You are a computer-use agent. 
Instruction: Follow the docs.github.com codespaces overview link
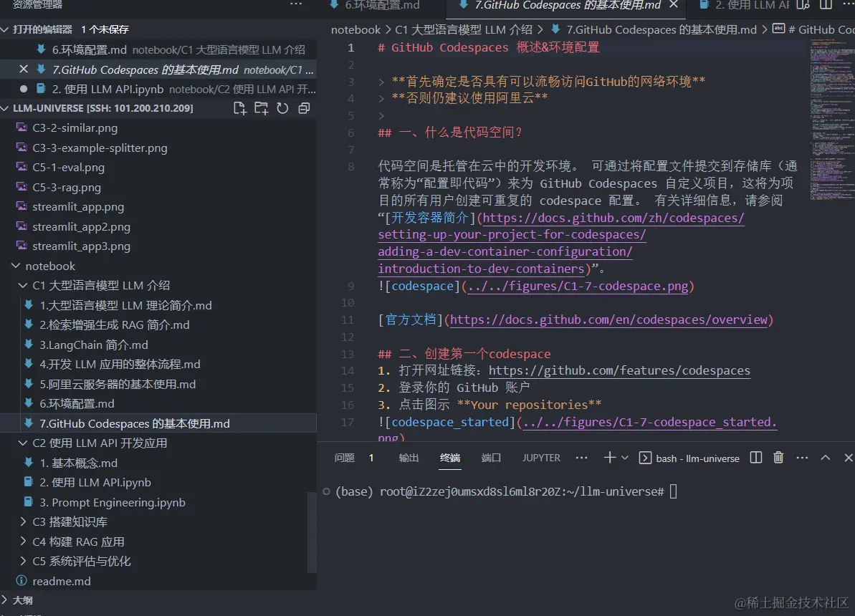coord(608,319)
